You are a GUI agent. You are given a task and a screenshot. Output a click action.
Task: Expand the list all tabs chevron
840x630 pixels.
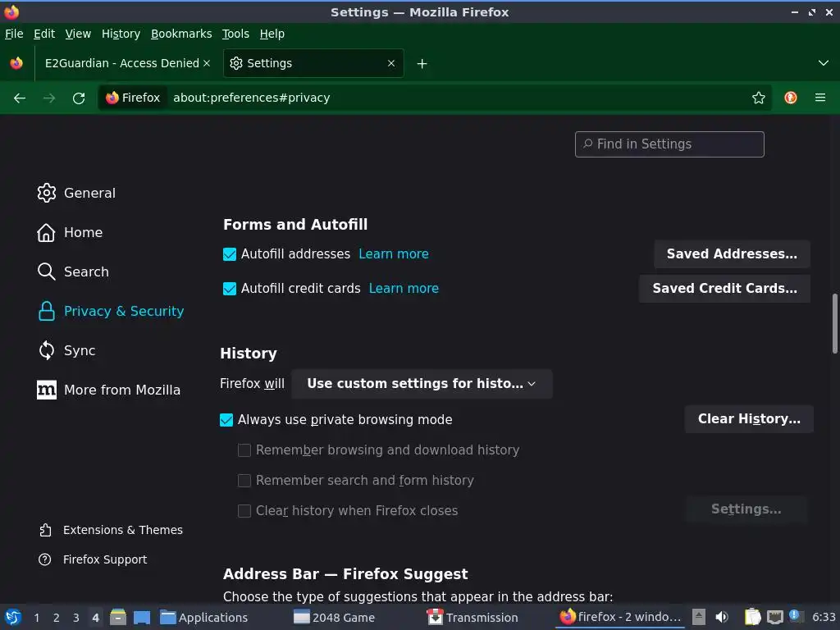click(x=823, y=63)
